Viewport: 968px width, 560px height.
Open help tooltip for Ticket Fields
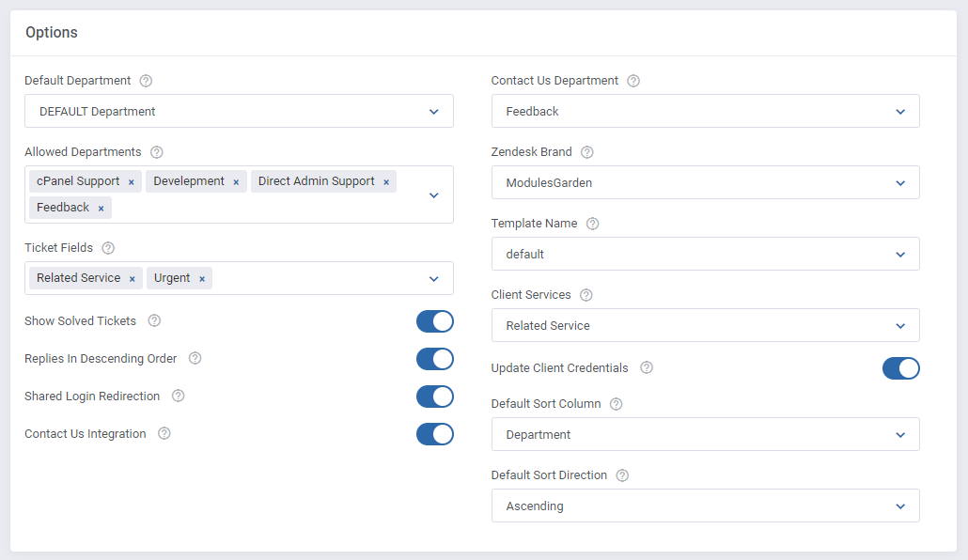coord(108,248)
